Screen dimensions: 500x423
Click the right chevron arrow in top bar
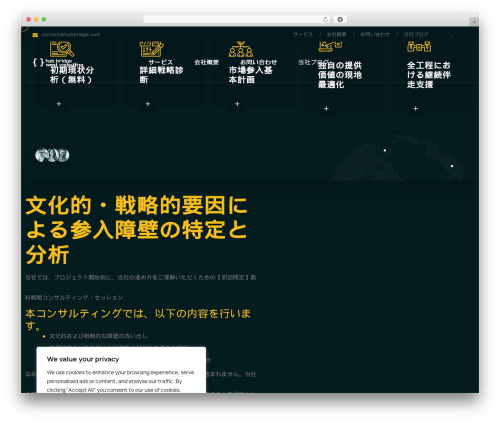pos(450,37)
